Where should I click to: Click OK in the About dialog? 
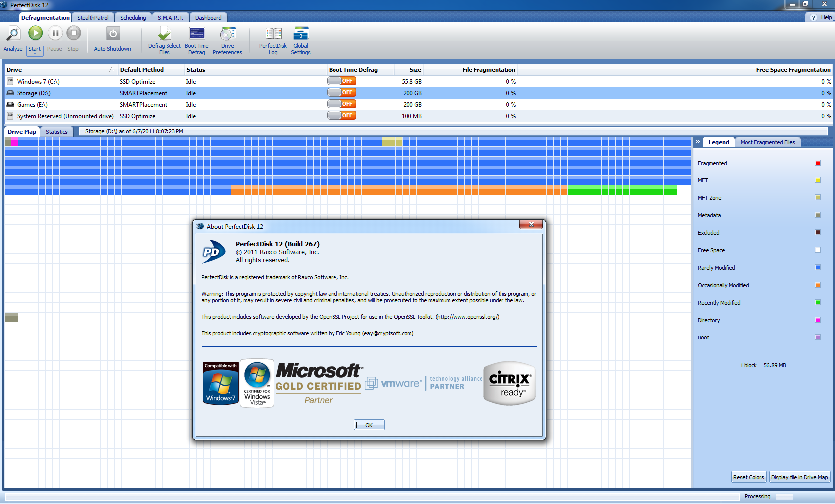[369, 425]
